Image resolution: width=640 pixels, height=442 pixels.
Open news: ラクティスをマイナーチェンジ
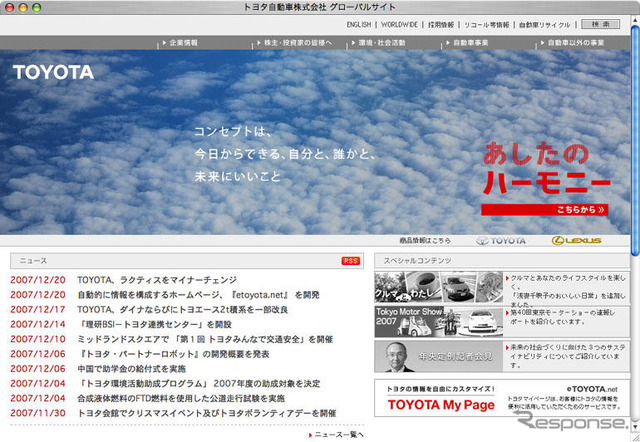[157, 280]
